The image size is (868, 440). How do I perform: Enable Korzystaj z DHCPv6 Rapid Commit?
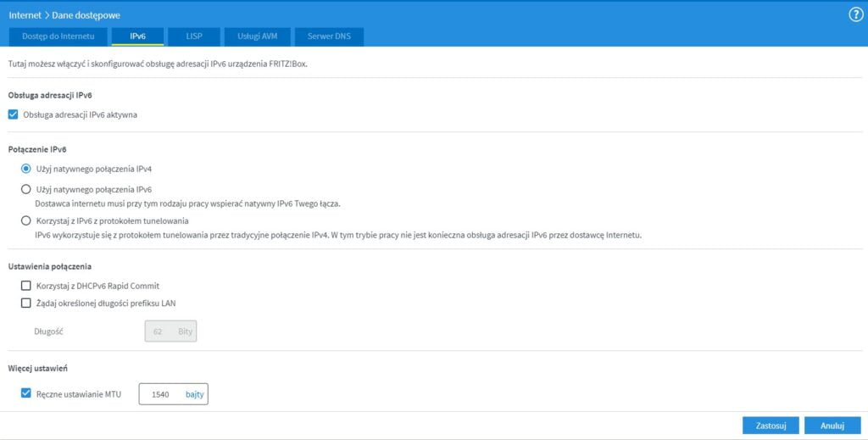[x=25, y=286]
